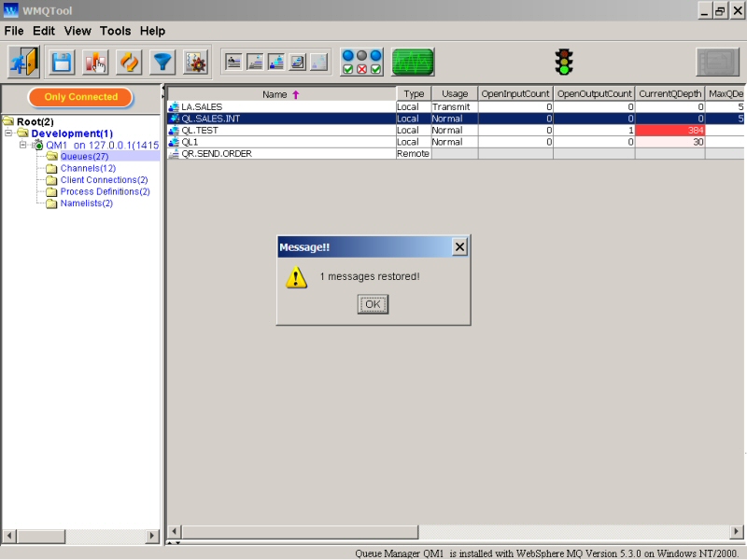Collapse the QM1 queue manager node
The image size is (747, 560).
point(22,145)
